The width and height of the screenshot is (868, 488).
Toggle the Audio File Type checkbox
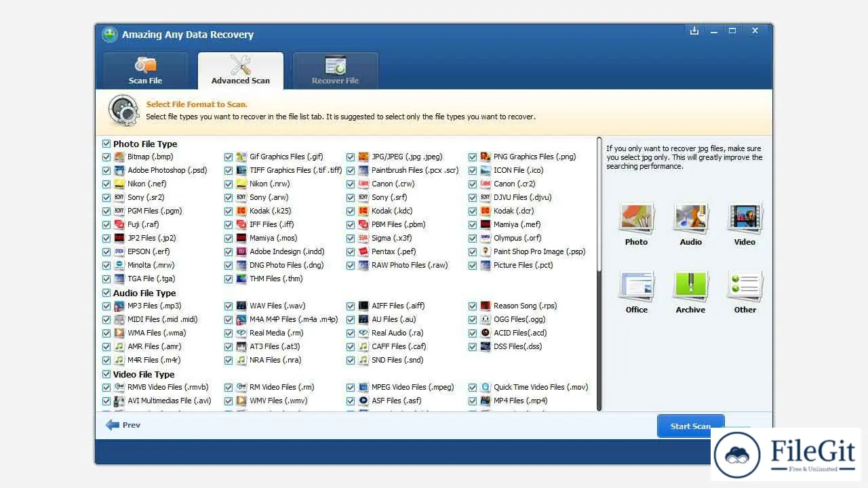pos(106,293)
